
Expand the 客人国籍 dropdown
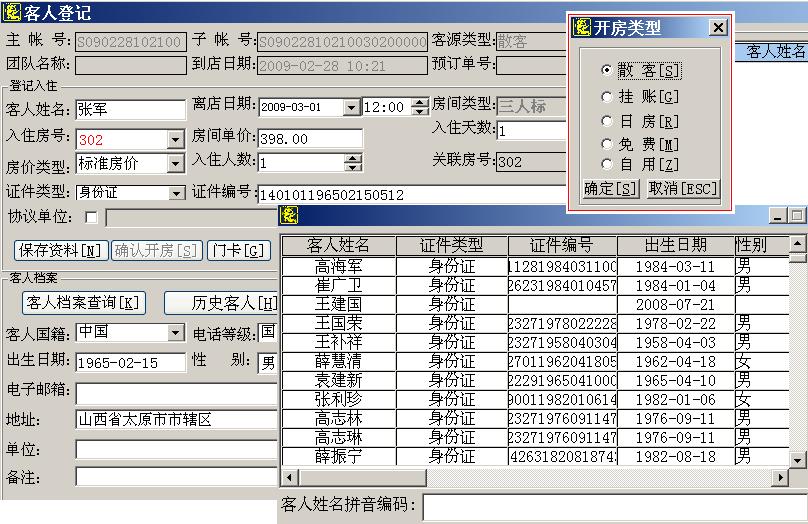point(175,332)
